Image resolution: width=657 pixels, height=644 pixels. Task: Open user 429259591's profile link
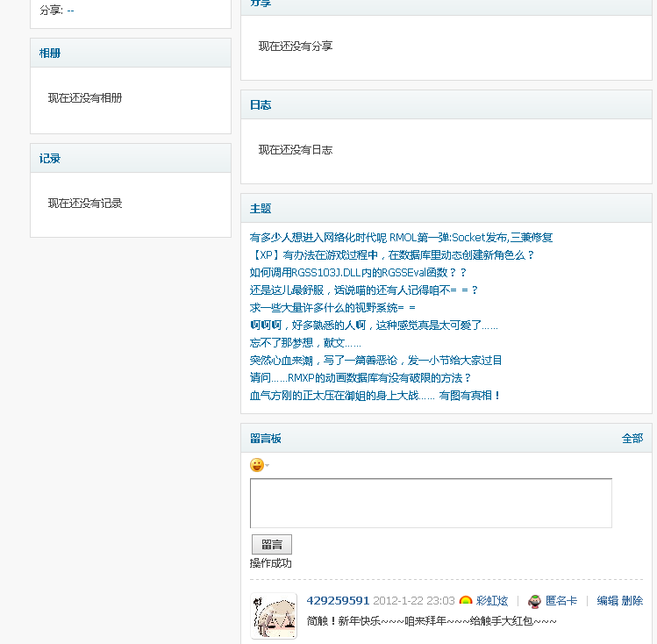point(338,600)
